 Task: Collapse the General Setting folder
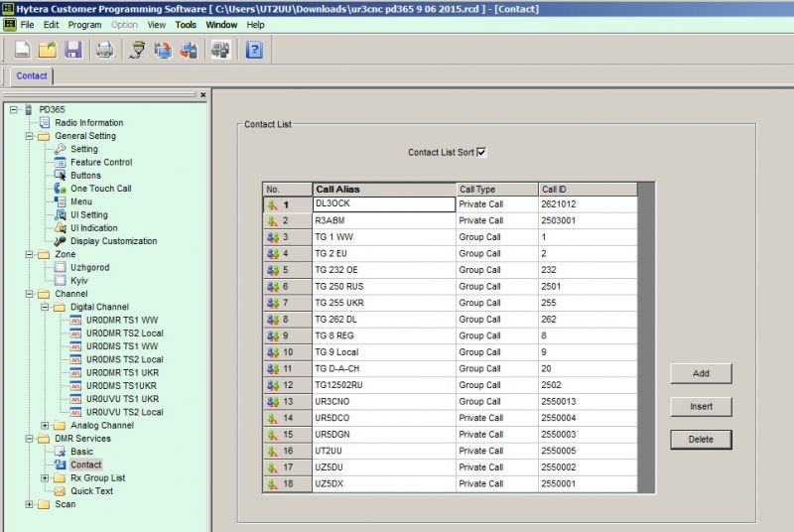[x=30, y=136]
